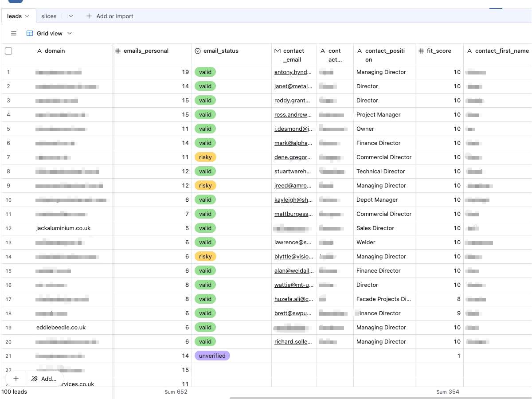
Task: Open email link kayleigh@sh...
Action: coord(293,199)
